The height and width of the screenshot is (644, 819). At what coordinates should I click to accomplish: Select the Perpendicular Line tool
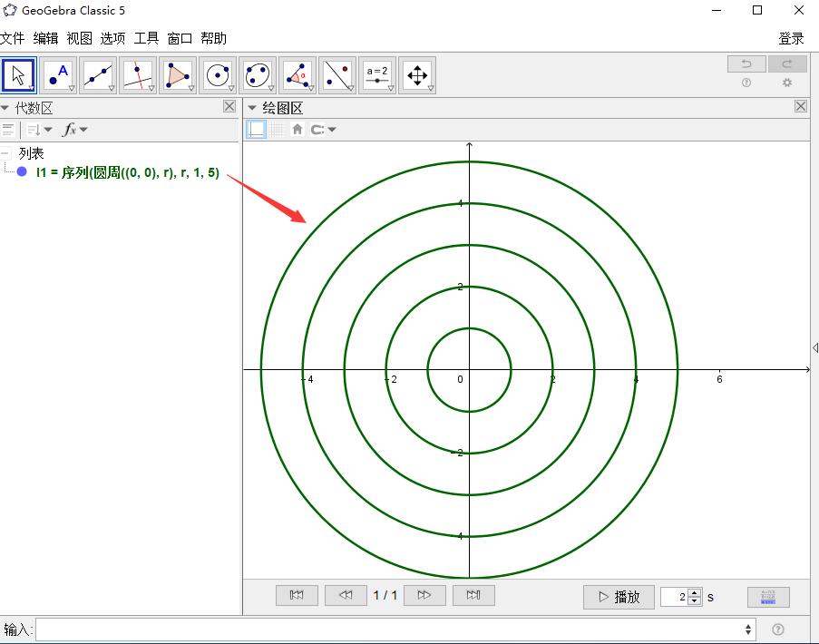pos(138,74)
